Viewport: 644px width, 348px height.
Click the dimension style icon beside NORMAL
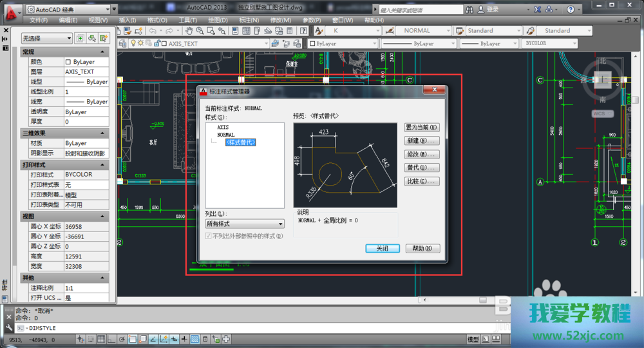[389, 30]
